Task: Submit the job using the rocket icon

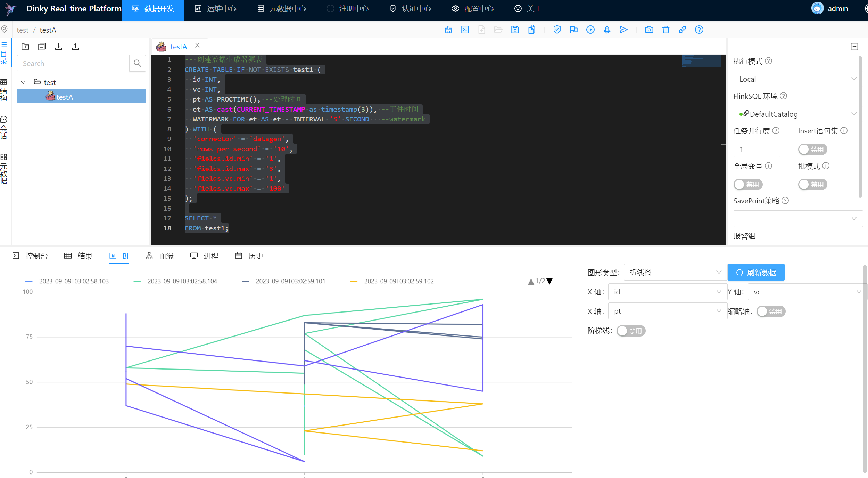Action: click(607, 30)
